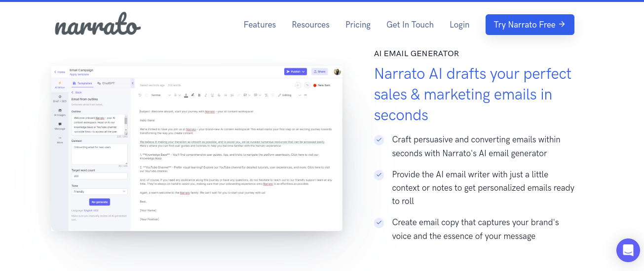
Task: Open the Features menu item
Action: (260, 25)
